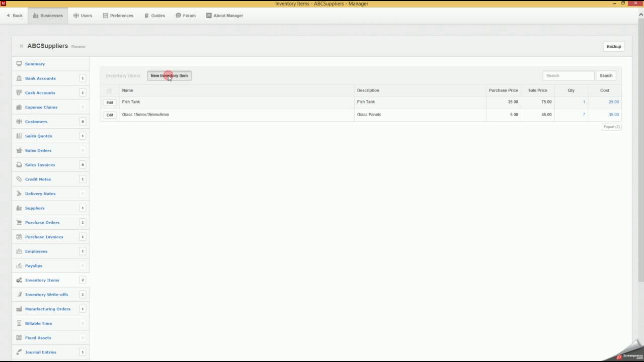Image resolution: width=644 pixels, height=362 pixels.
Task: Click the Glass item purchase price 5.00
Action: 514,115
